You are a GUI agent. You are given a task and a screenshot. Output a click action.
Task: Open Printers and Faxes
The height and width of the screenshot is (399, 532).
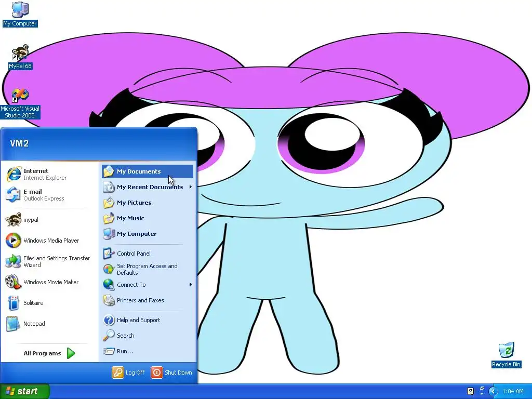pyautogui.click(x=147, y=300)
